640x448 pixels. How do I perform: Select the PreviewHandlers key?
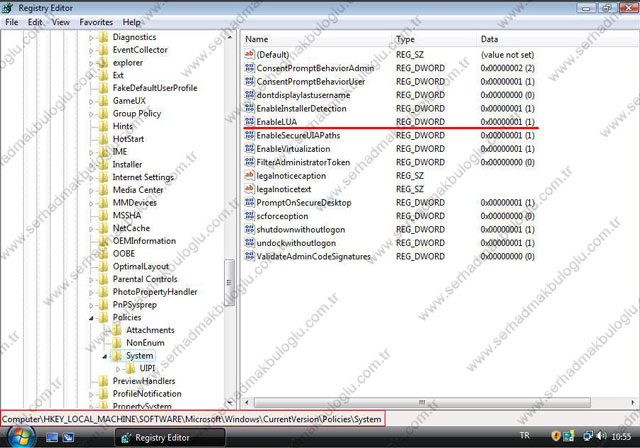(x=144, y=381)
